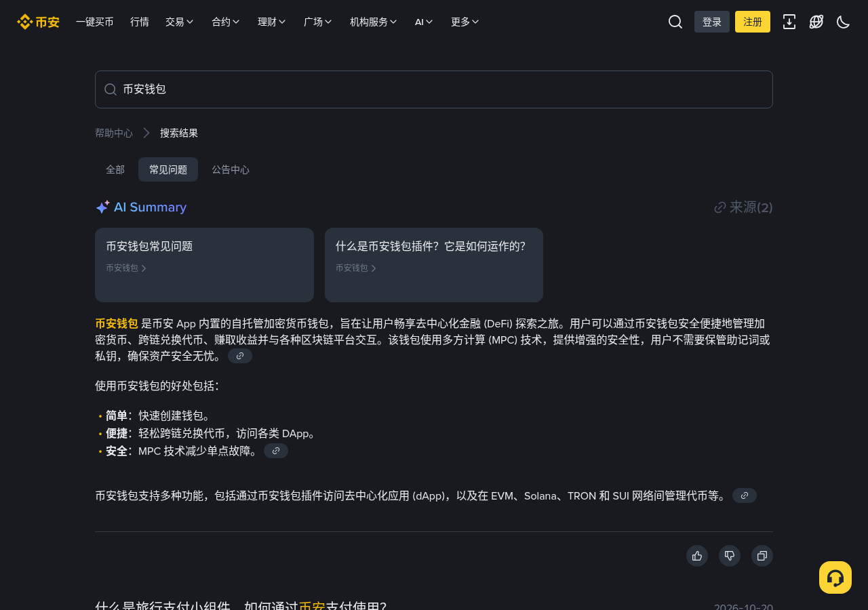Open the 行情 menu item
868x610 pixels.
[x=140, y=22]
